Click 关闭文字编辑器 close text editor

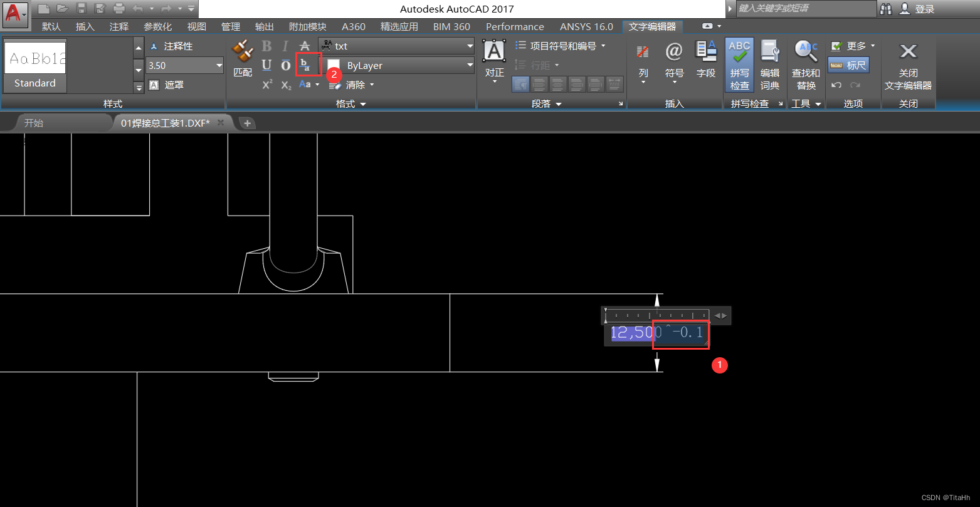coord(908,66)
